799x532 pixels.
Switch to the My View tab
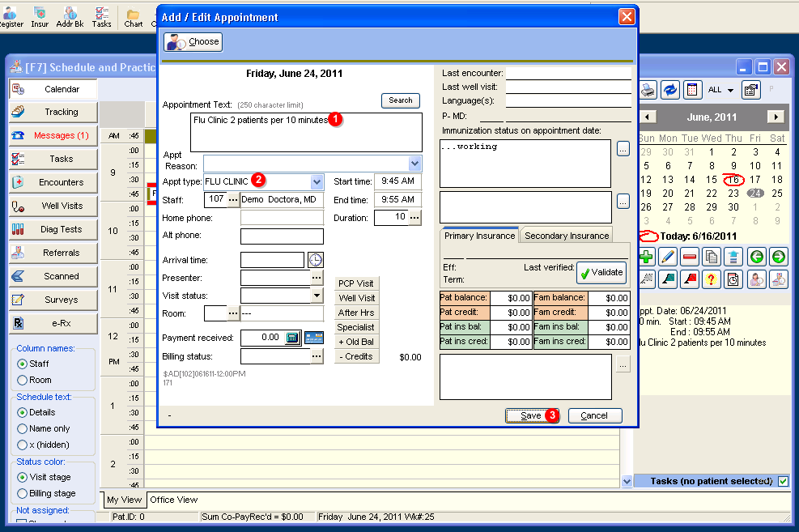[124, 500]
